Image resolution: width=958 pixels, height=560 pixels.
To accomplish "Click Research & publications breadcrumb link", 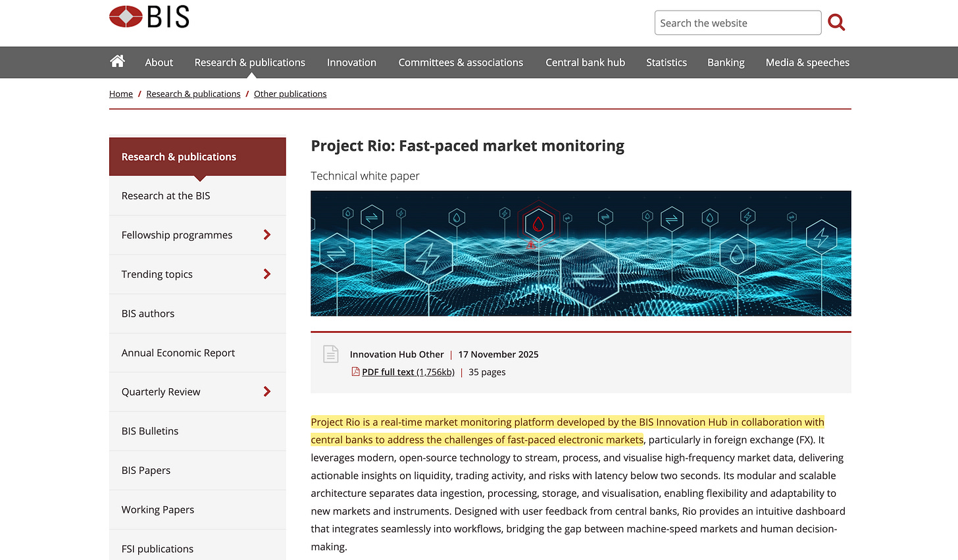I will pos(193,94).
